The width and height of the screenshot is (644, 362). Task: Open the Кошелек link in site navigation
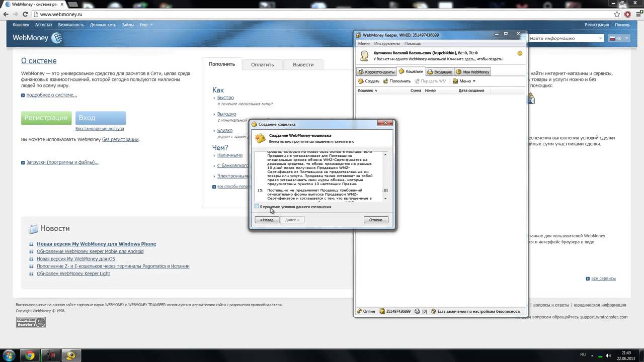[21, 25]
